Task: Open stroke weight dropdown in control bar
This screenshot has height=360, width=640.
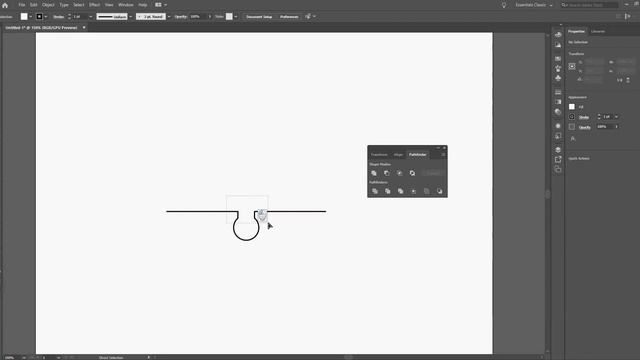Action: [x=91, y=17]
